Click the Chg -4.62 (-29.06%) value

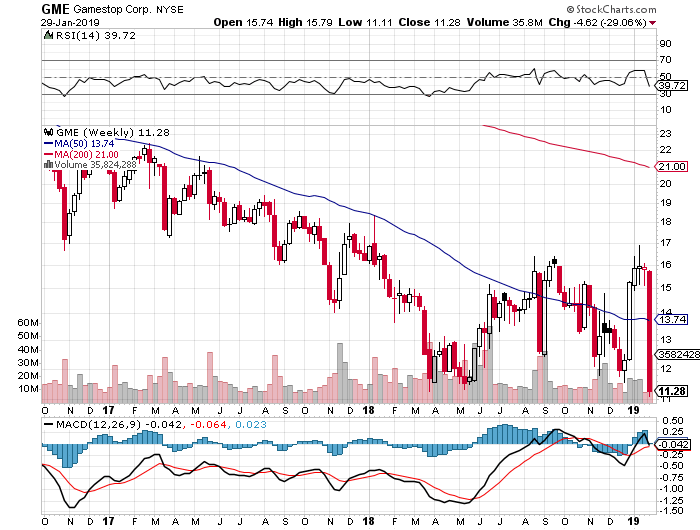597,22
